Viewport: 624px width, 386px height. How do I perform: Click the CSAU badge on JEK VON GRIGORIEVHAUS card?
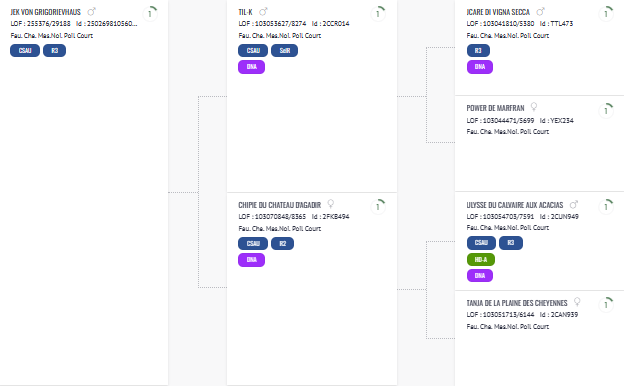[x=25, y=51]
